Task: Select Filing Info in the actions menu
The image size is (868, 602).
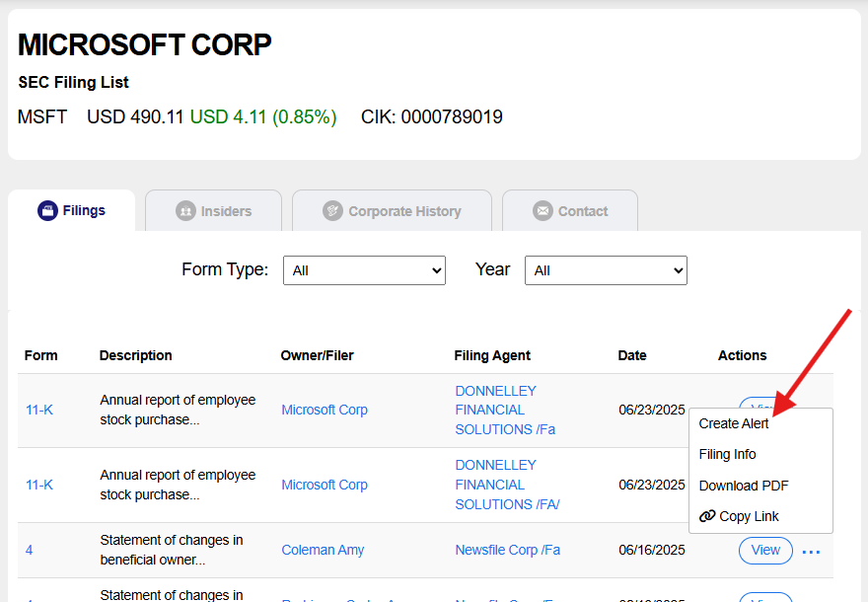Action: (x=728, y=454)
